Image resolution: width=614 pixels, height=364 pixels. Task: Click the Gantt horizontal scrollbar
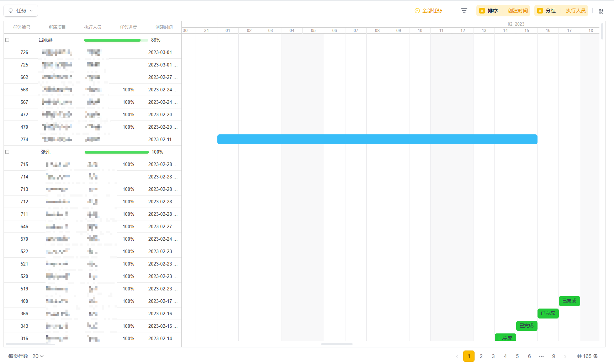pyautogui.click(x=337, y=344)
